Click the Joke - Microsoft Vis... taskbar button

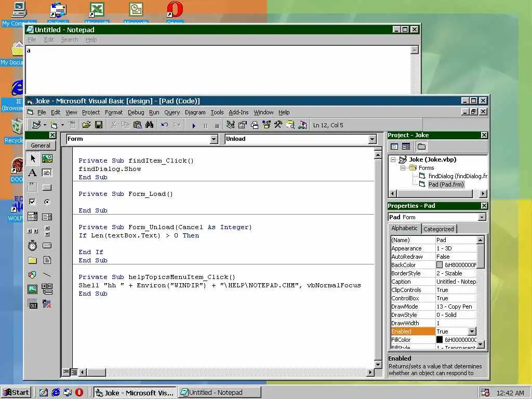135,393
